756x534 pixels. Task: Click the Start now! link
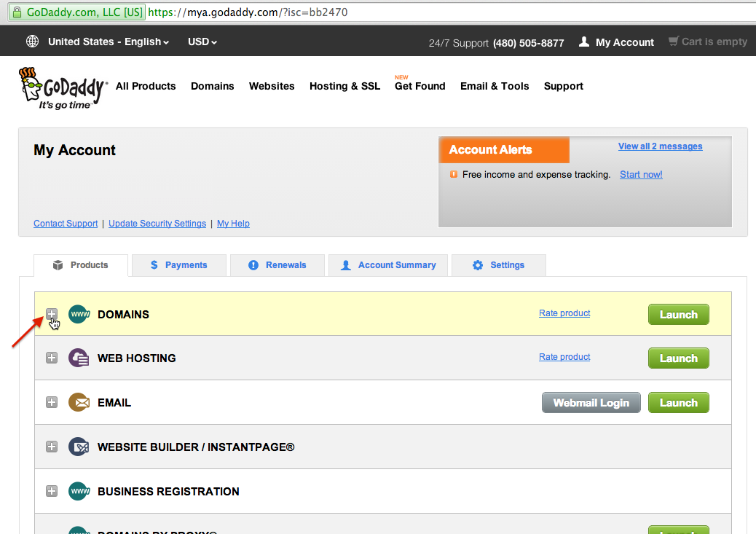(641, 175)
